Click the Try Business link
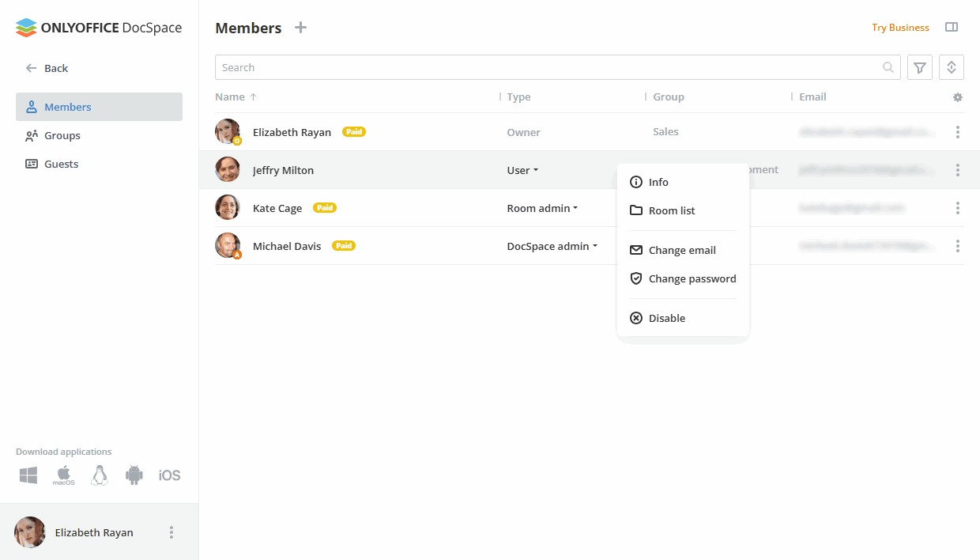The image size is (980, 560). point(900,27)
